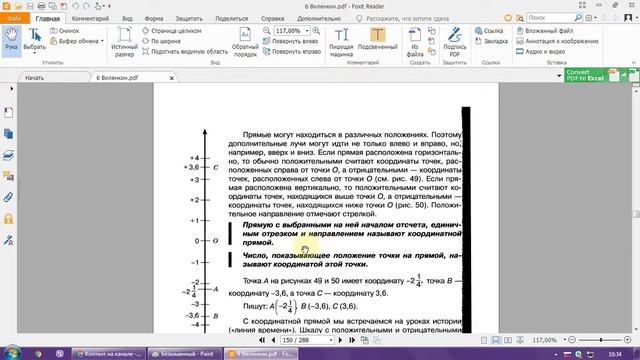Close the 6 Виленкин.pdf tab
This screenshot has width=640, height=360.
click(x=171, y=78)
